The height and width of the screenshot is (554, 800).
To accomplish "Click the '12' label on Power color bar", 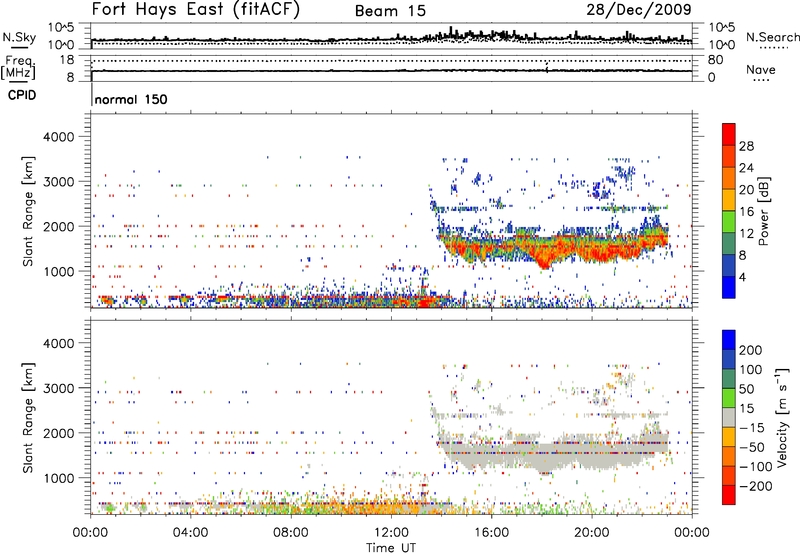I will click(746, 234).
